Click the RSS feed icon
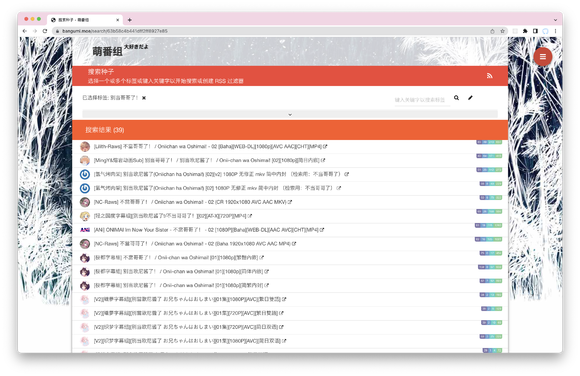580x376 pixels. (489, 76)
